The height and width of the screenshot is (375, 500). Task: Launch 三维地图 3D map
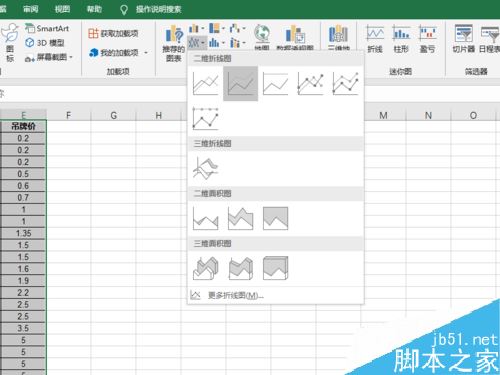click(338, 37)
